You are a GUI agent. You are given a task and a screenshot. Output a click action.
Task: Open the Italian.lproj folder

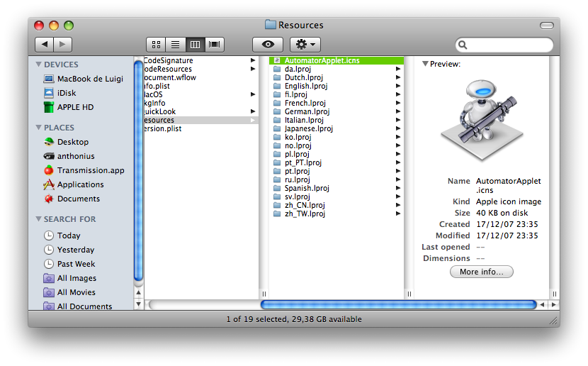click(337, 120)
